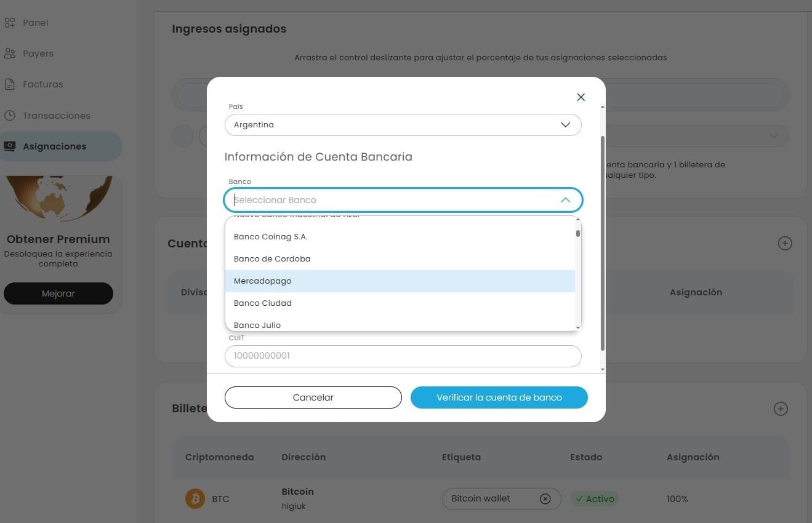Close the bank account dialog with X
Image resolution: width=812 pixels, height=523 pixels.
pos(581,97)
